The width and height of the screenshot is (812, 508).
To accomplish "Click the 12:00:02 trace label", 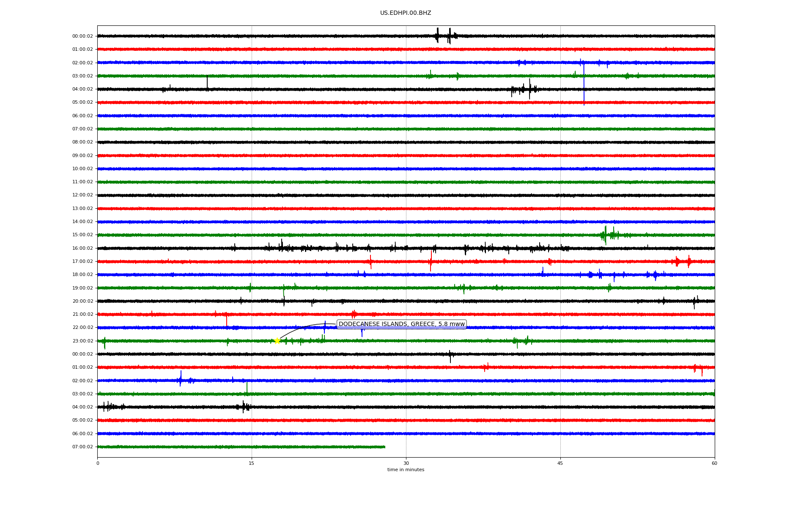I will tap(82, 195).
